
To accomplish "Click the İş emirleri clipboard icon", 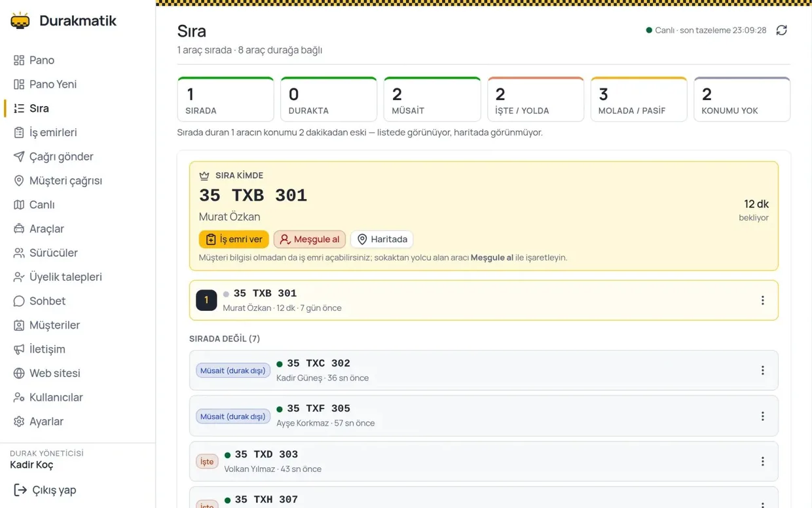I will pos(19,133).
